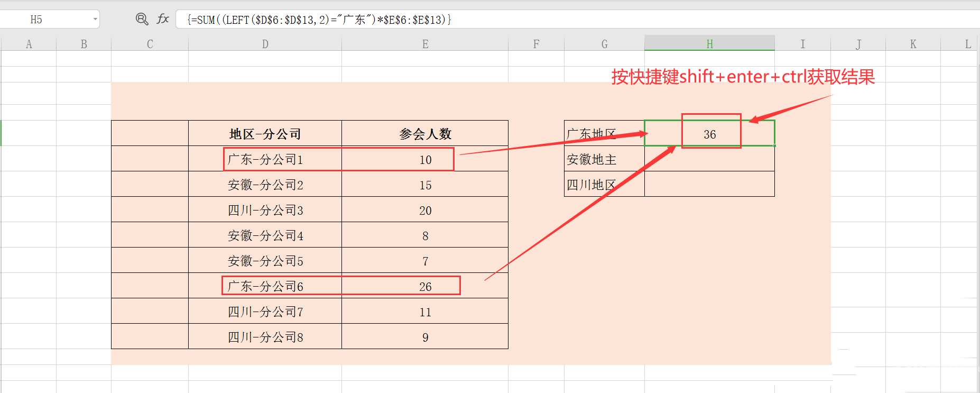Image resolution: width=980 pixels, height=393 pixels.
Task: Click the result cell showing 36
Action: [x=709, y=133]
